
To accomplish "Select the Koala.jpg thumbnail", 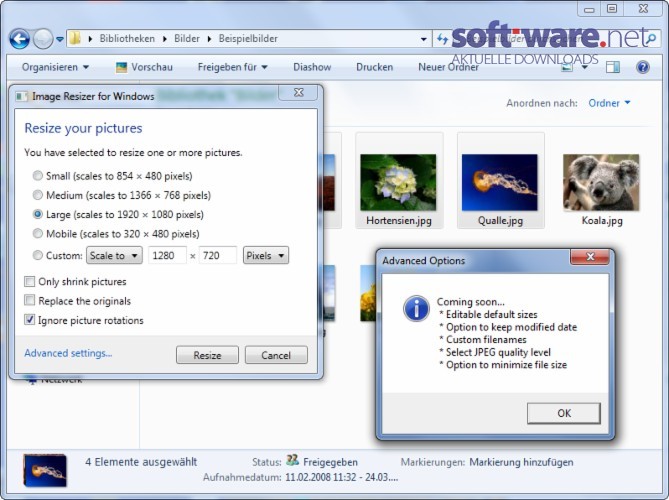I will [x=601, y=183].
